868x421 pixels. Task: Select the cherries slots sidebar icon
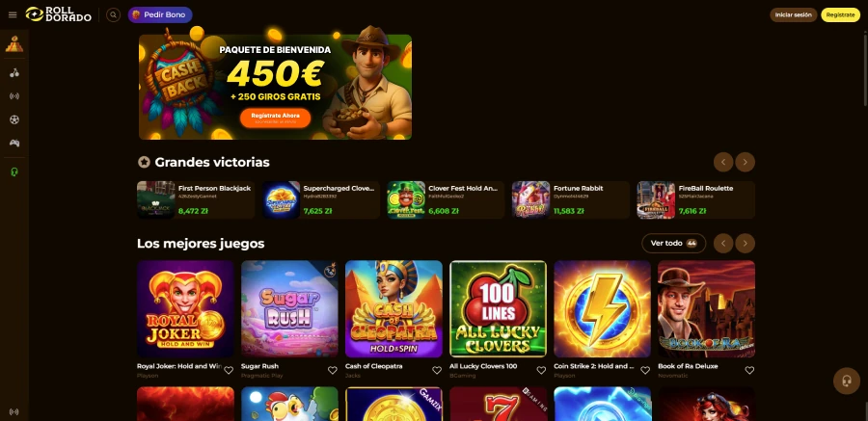(14, 72)
